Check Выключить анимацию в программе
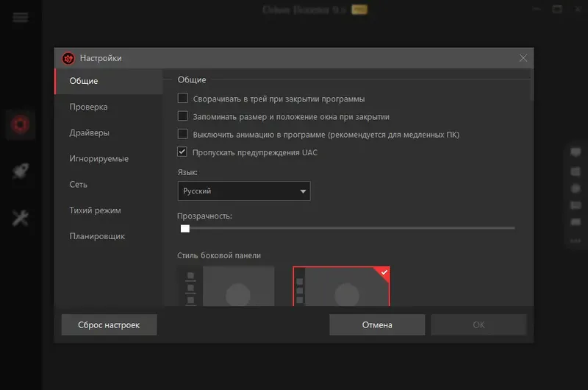 (182, 134)
